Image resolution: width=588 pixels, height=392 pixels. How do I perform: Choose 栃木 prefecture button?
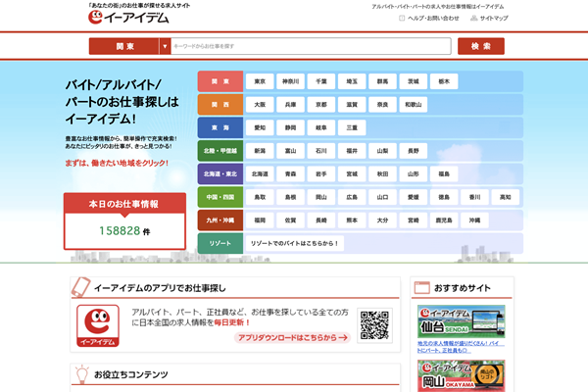click(x=444, y=81)
